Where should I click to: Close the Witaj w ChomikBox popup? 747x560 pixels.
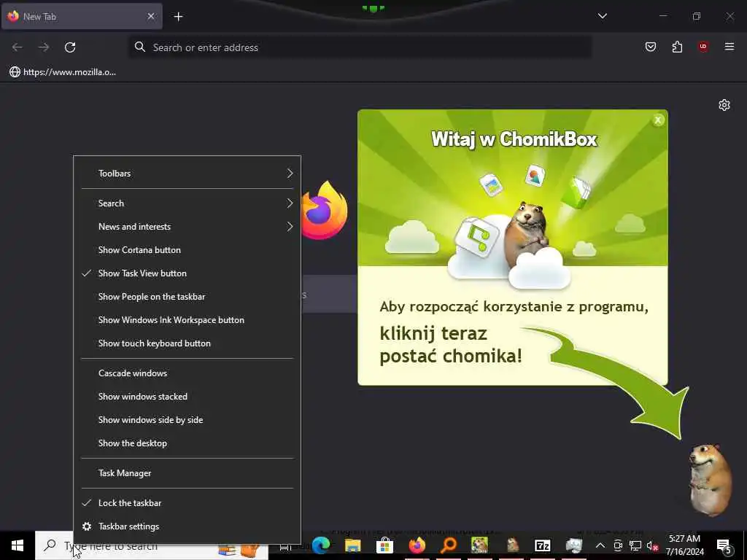pos(658,120)
